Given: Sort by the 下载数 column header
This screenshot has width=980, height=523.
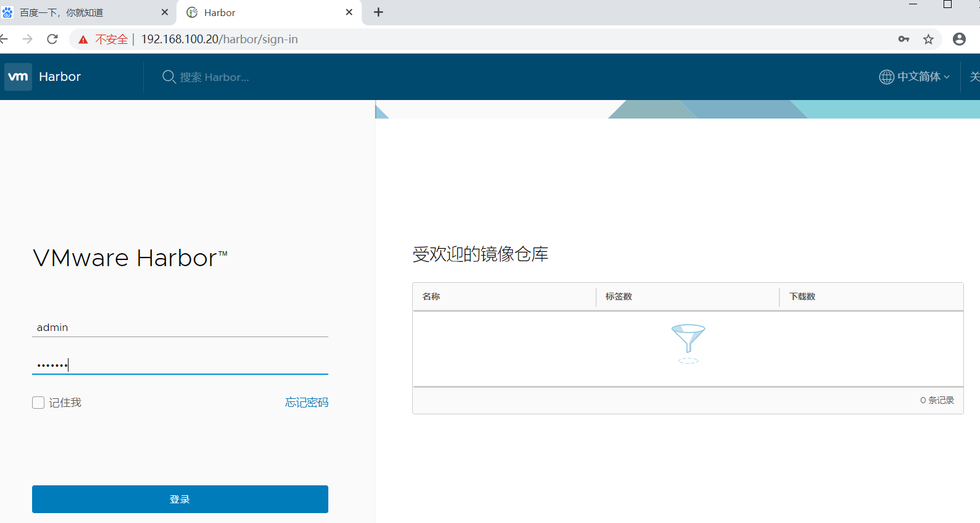Looking at the screenshot, I should tap(802, 296).
